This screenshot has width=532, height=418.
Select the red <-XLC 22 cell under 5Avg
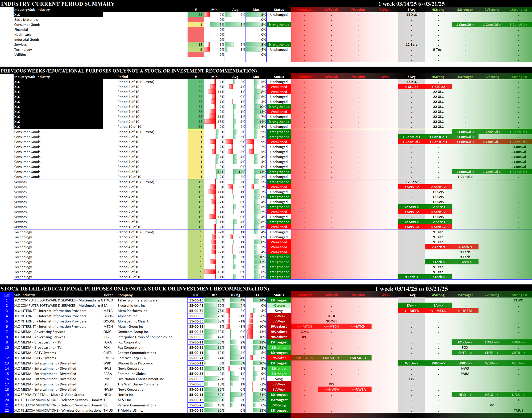(x=411, y=87)
